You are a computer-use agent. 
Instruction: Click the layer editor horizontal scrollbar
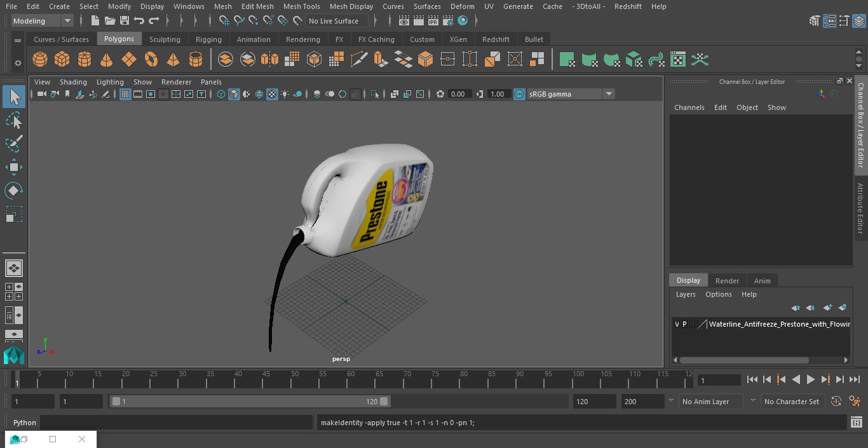tap(744, 360)
